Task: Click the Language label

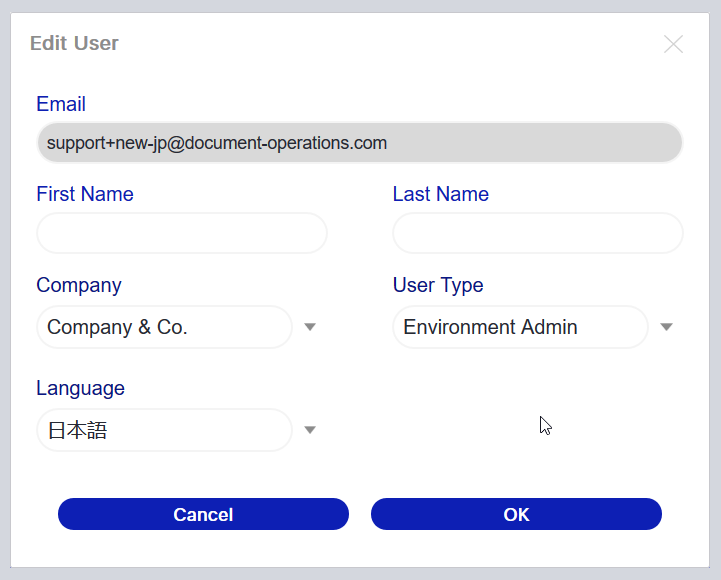Action: tap(80, 389)
